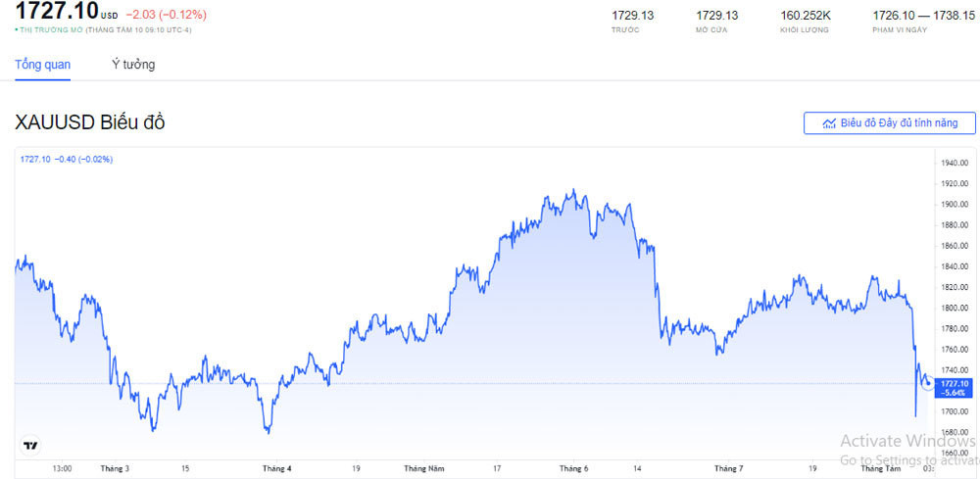
Task: Click the TradingView logo in chart corner
Action: click(x=31, y=445)
